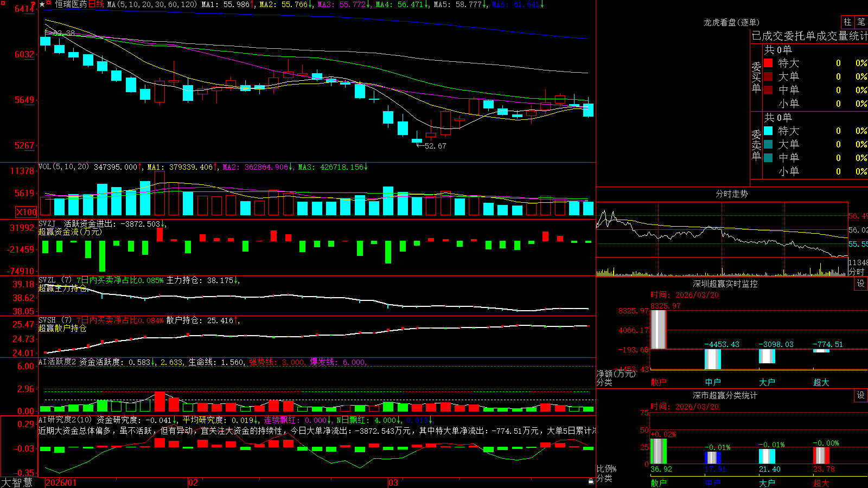Open VOL(5,10,20) indicator parameters

pyautogui.click(x=63, y=167)
